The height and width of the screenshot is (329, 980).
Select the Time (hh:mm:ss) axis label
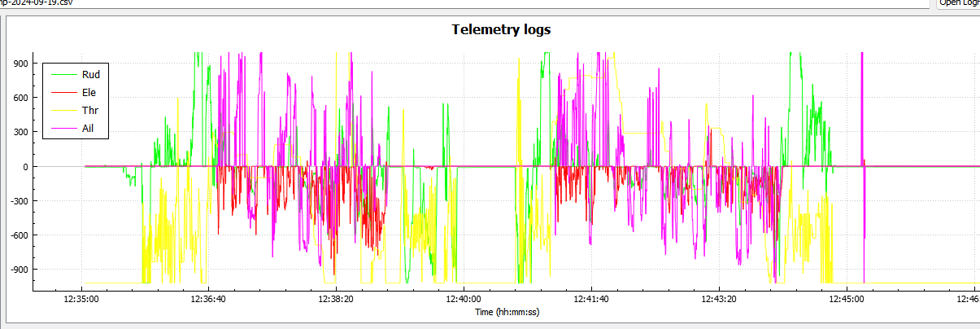tap(506, 312)
